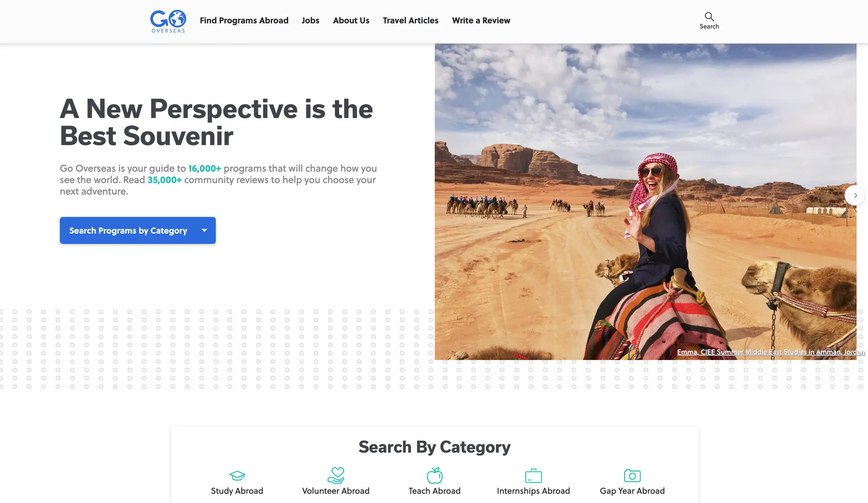Open Travel Articles in the navigation

410,20
